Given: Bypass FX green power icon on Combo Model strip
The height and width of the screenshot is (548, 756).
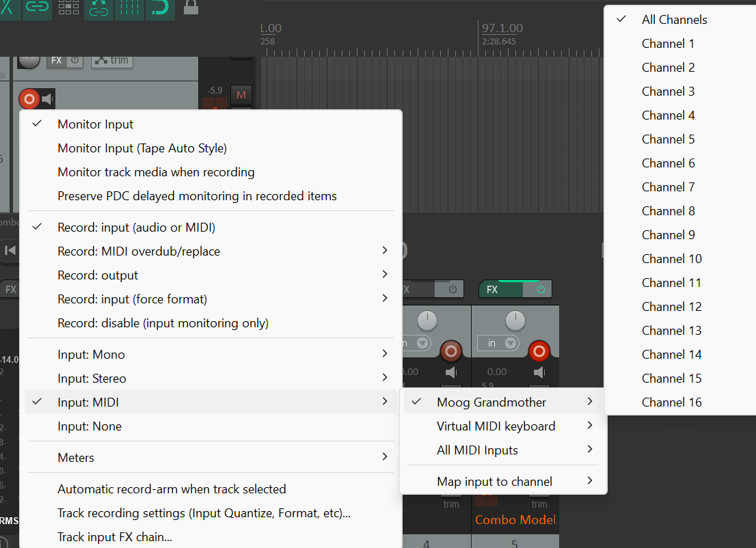Looking at the screenshot, I should pyautogui.click(x=541, y=289).
